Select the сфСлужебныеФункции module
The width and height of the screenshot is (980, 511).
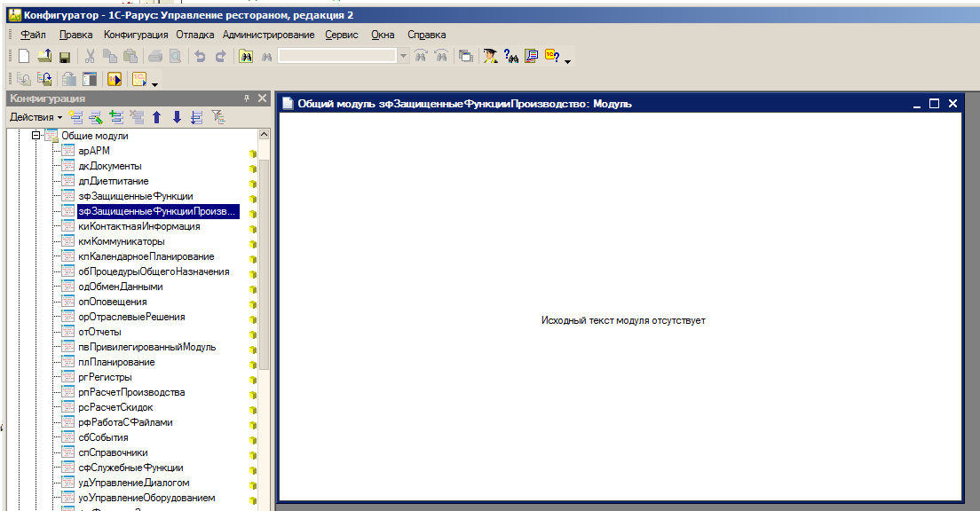[x=130, y=468]
